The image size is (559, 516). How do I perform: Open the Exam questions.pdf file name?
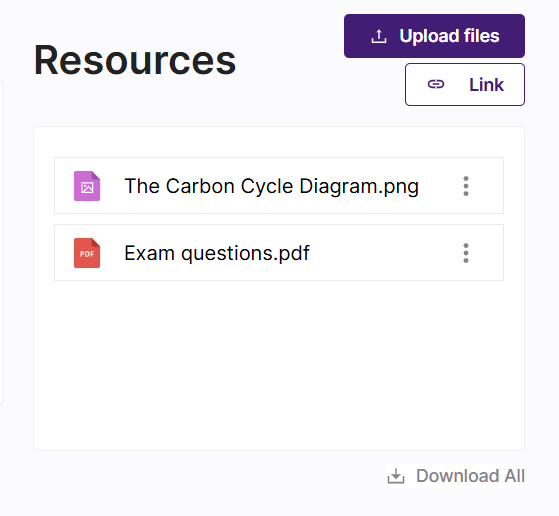217,253
